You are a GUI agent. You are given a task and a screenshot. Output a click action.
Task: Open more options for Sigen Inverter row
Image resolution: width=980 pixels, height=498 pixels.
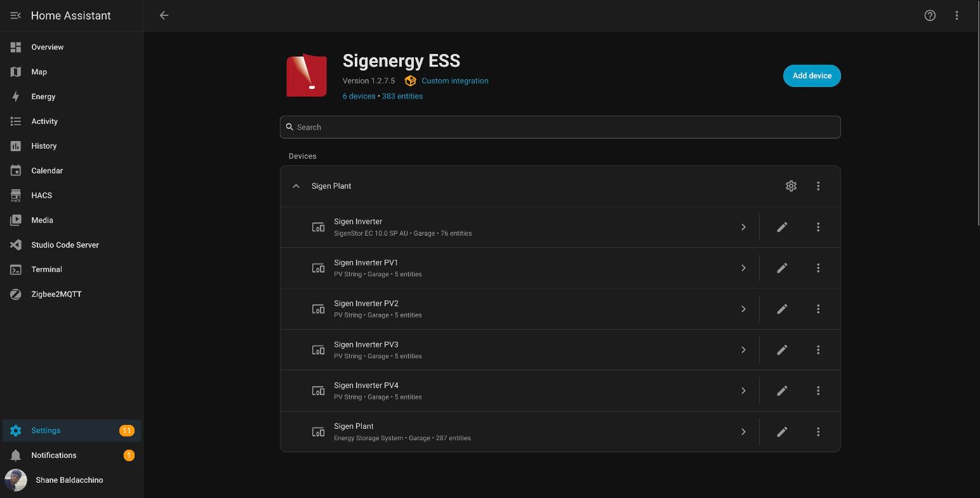[x=818, y=227]
